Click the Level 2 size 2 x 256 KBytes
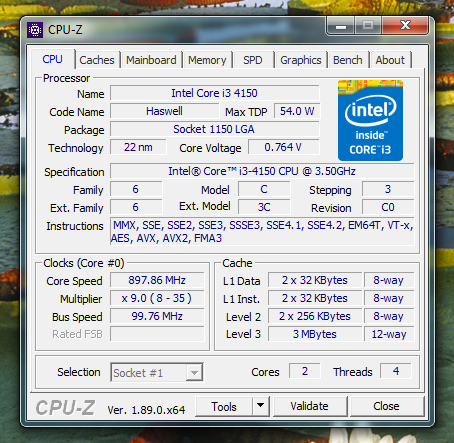Screen dimensions: 454x443 pyautogui.click(x=315, y=316)
